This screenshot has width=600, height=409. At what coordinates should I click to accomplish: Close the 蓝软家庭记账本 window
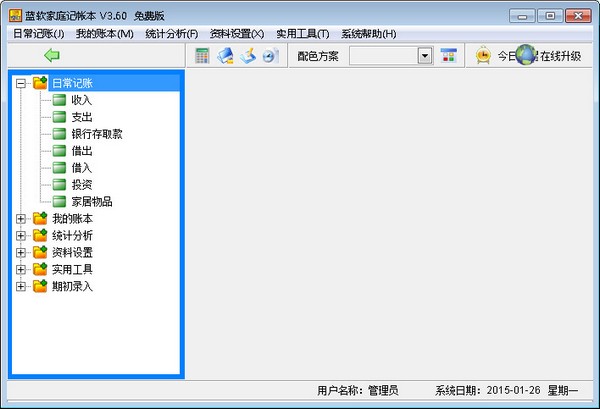pos(578,16)
